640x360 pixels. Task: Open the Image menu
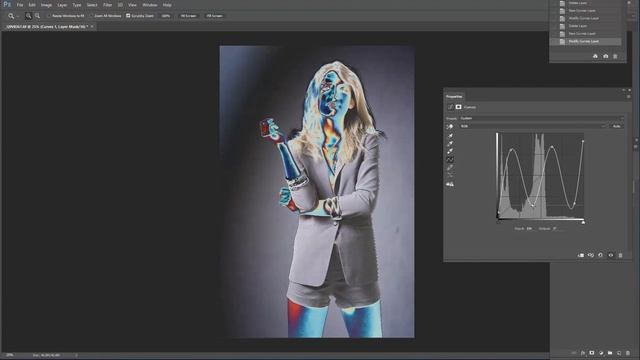pos(46,5)
